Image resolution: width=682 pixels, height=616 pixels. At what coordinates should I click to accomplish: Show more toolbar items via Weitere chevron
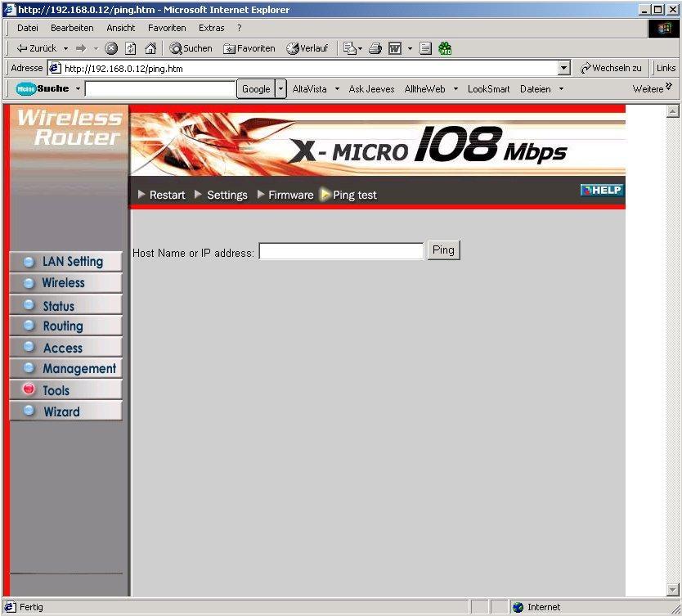pos(652,88)
